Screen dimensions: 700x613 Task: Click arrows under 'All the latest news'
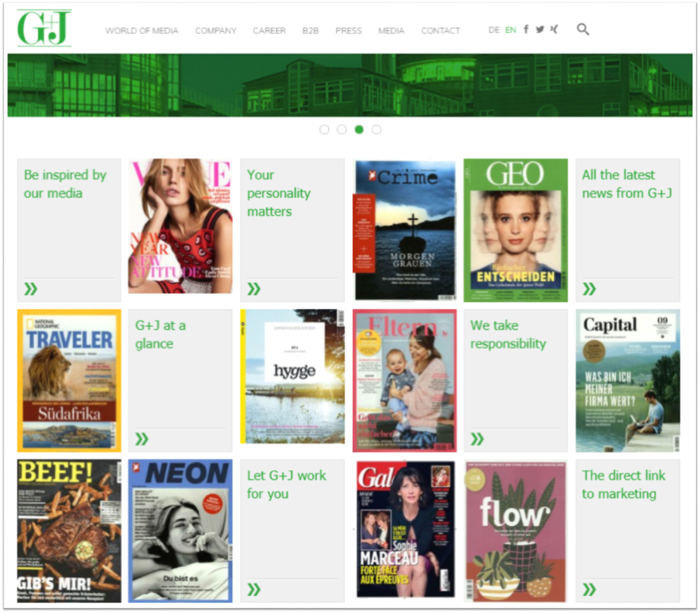point(589,289)
